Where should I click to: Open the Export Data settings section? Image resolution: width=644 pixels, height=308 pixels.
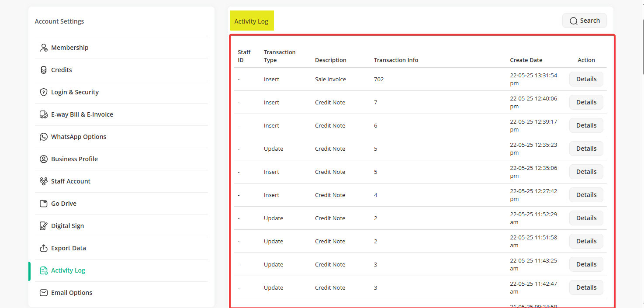click(68, 248)
